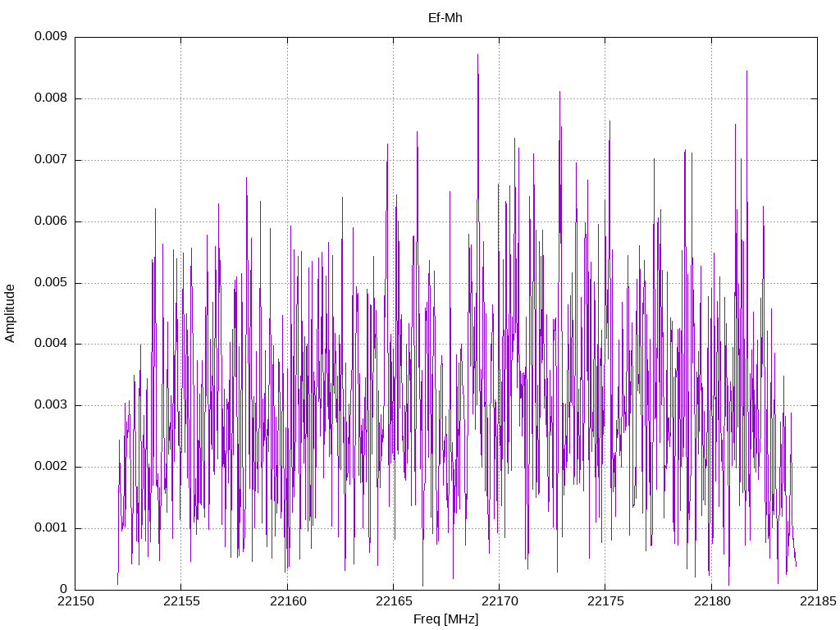
Task: Click y-axis tick label 0.004
Action: [51, 344]
